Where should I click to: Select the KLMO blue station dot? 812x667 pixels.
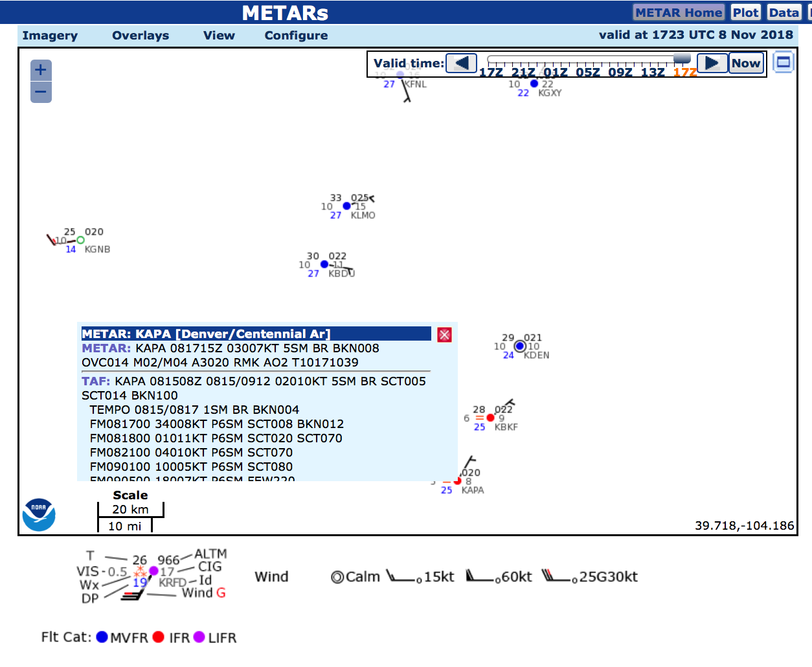point(346,206)
